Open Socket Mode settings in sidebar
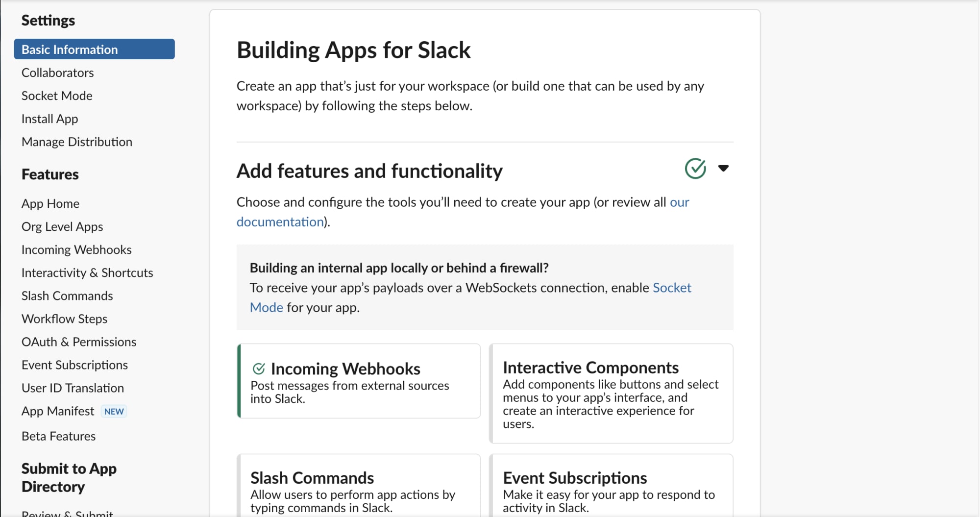Viewport: 980px width, 517px height. tap(57, 96)
